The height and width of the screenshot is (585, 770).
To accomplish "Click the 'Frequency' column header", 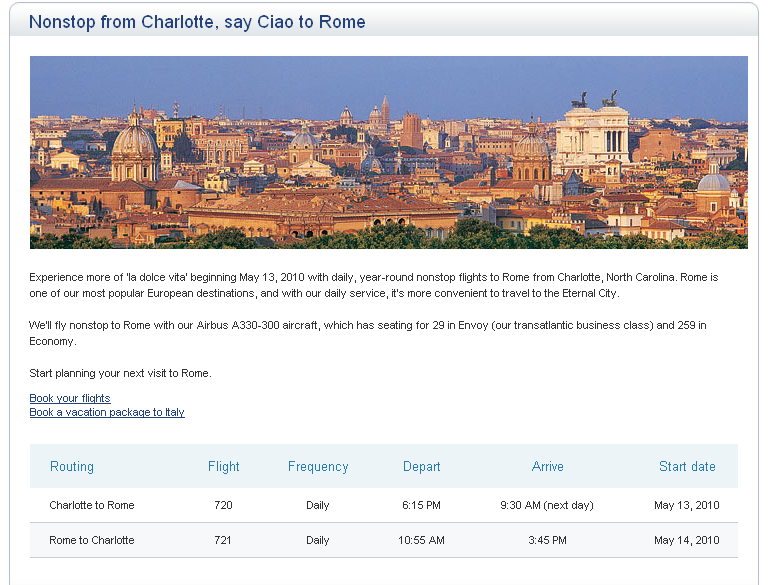I will click(318, 466).
